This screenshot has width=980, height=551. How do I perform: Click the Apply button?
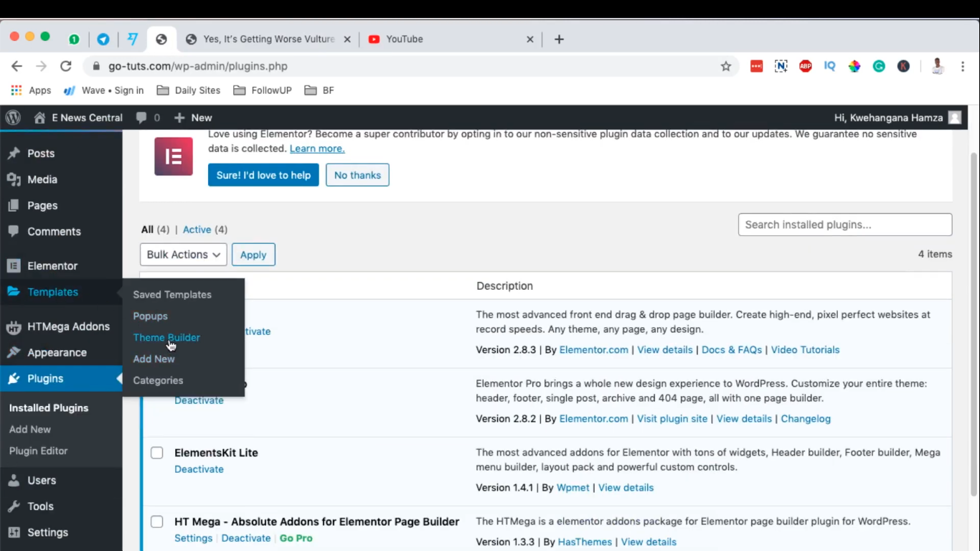pos(253,255)
